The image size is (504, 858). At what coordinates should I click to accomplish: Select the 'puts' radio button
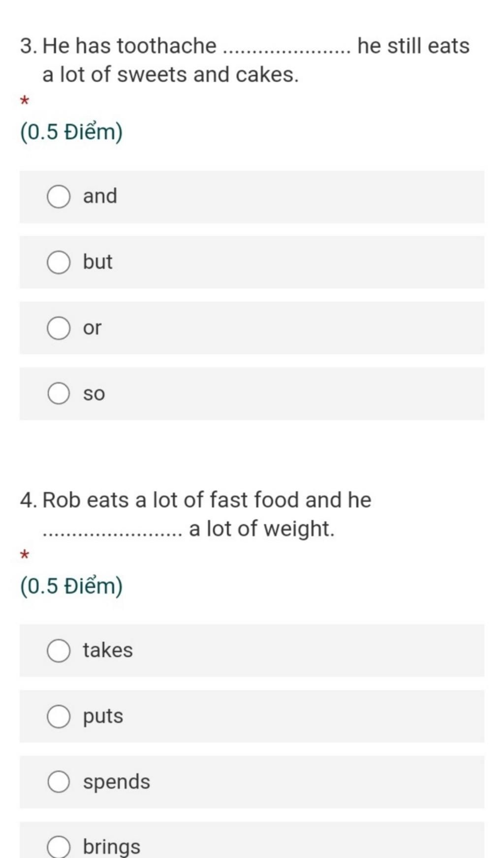tap(59, 716)
